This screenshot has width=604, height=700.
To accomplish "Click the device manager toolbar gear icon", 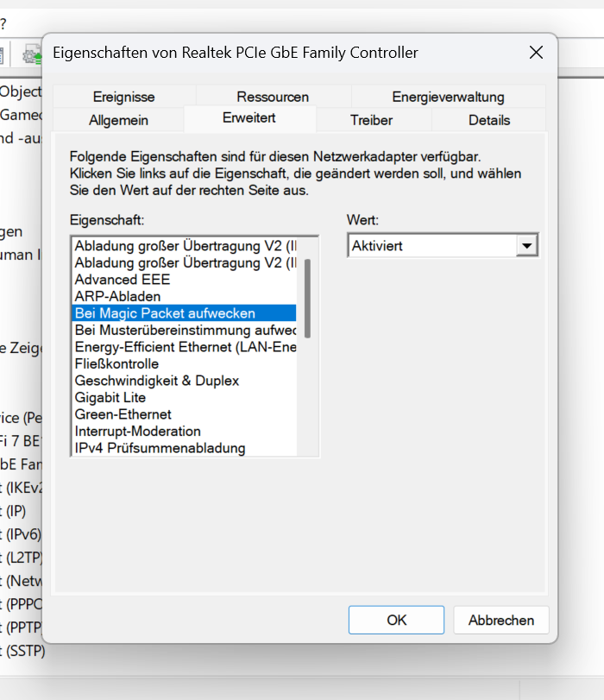I will tap(31, 55).
